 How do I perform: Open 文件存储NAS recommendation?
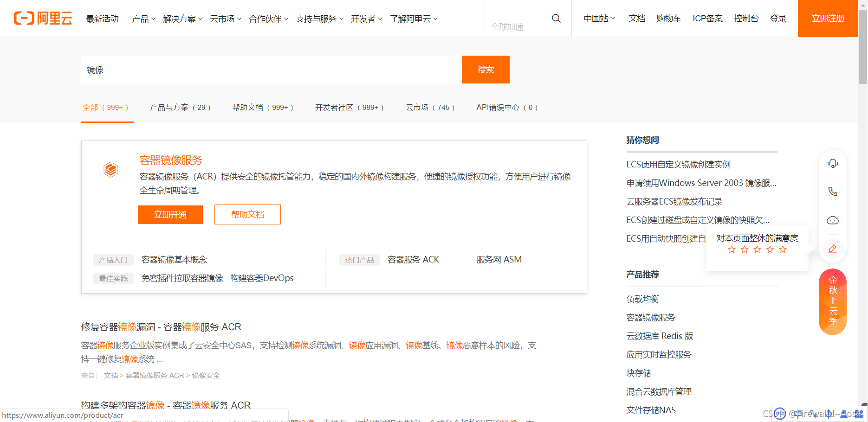pos(651,410)
